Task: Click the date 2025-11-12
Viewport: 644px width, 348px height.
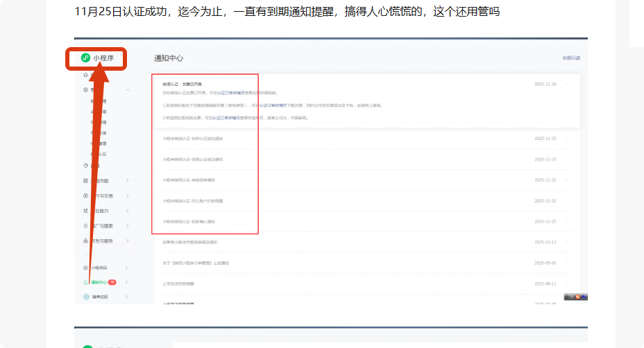Action: 545,242
